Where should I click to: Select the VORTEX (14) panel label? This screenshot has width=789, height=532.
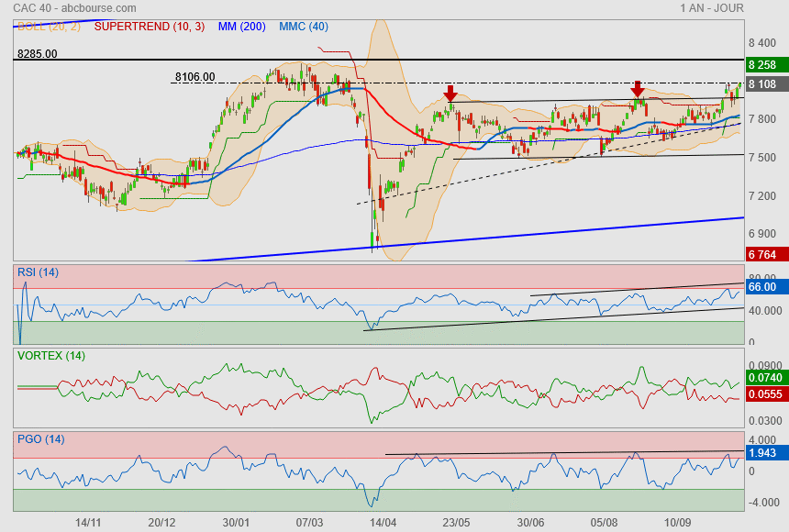tap(51, 355)
